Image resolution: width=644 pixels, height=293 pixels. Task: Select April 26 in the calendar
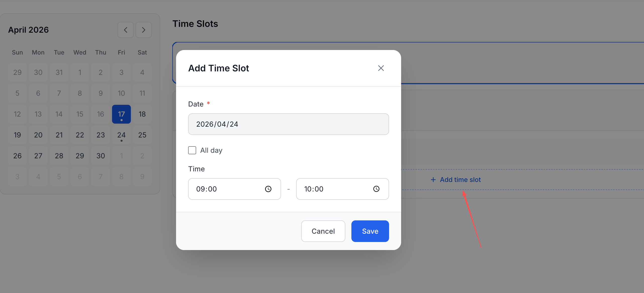coord(17,156)
